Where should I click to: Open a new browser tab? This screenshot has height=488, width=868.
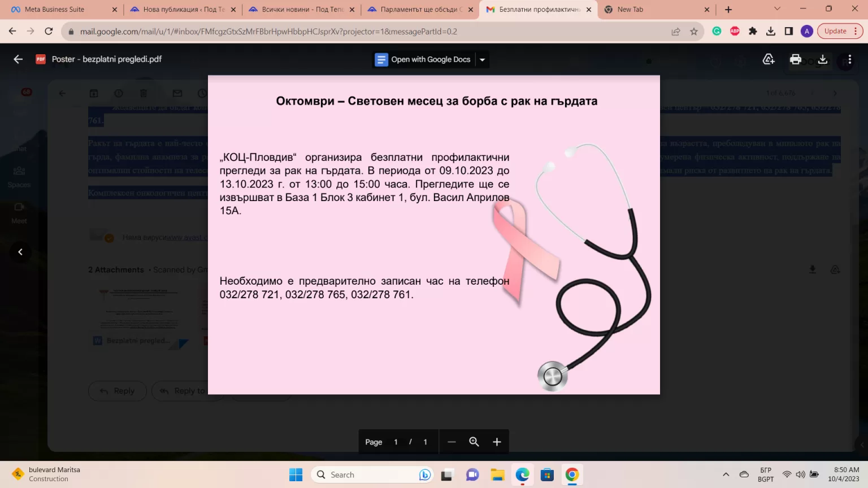728,10
